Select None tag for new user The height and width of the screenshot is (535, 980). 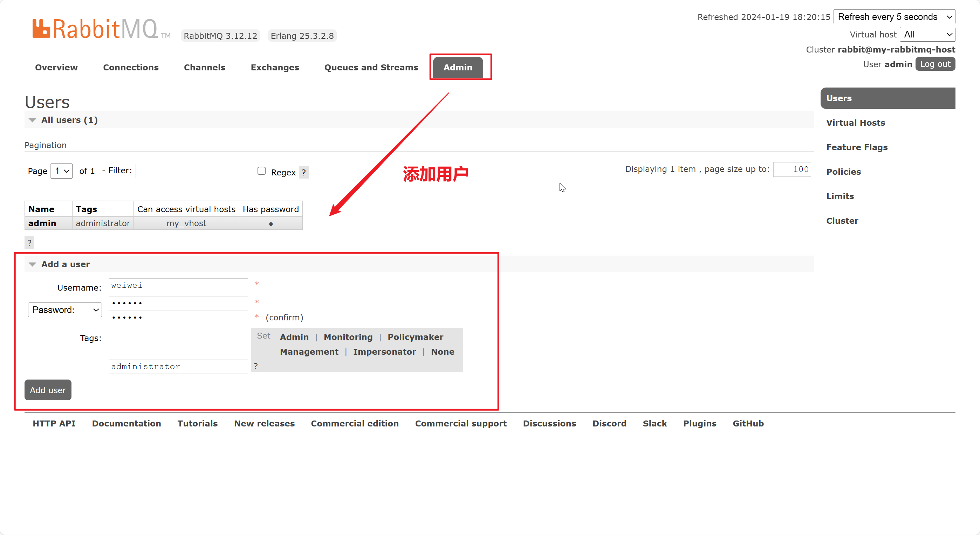point(443,351)
